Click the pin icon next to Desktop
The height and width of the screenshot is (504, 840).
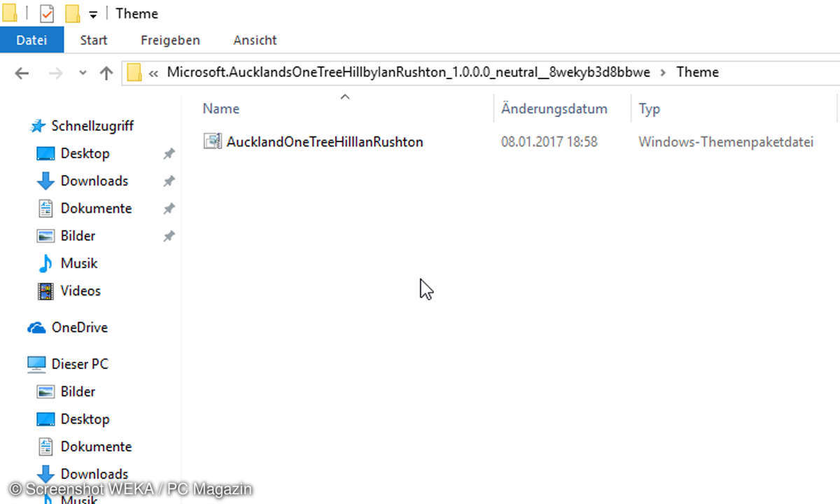click(169, 154)
